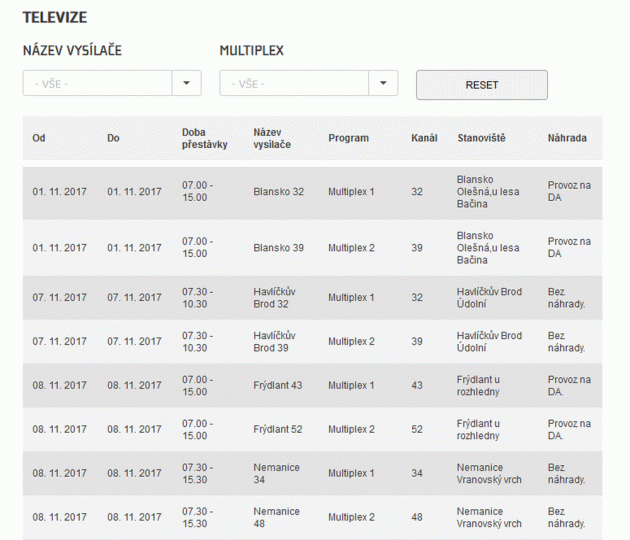The image size is (630, 540).
Task: Click the Název vysílače column header
Action: click(272, 138)
